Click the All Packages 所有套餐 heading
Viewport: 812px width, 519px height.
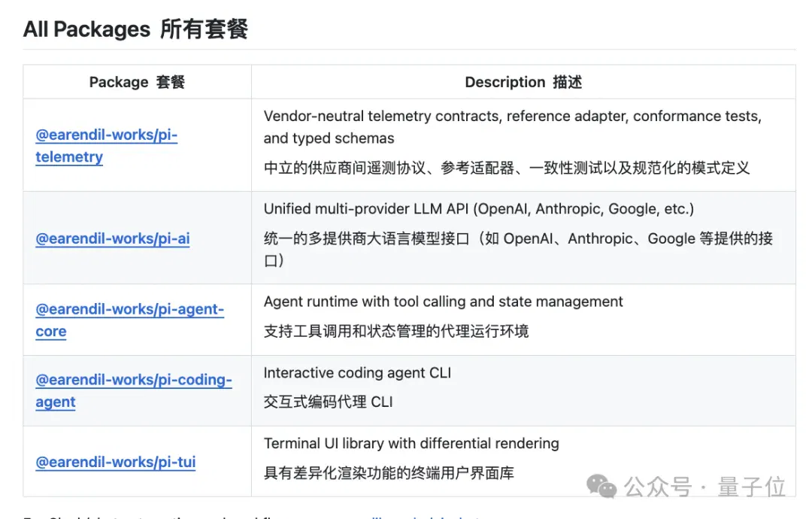pyautogui.click(x=135, y=29)
